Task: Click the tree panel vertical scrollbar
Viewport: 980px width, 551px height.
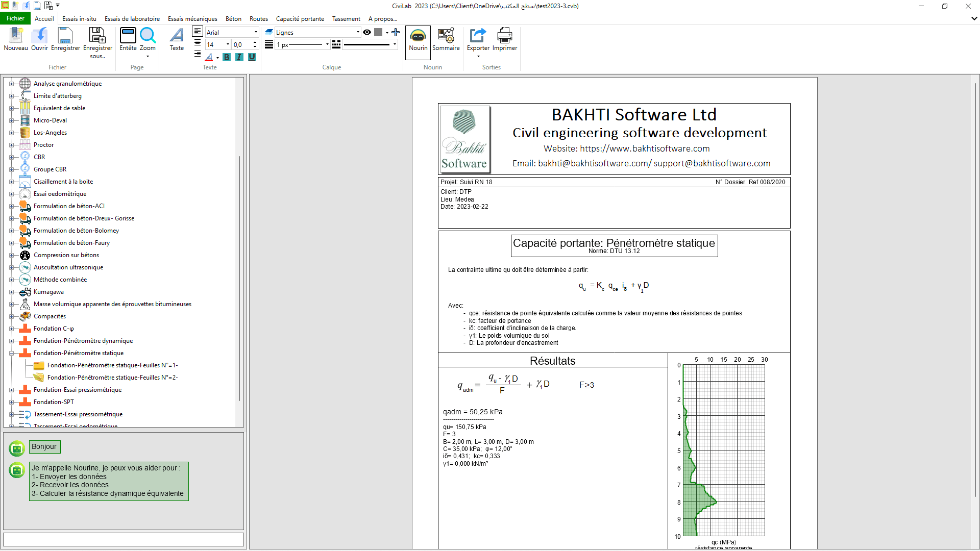Action: click(x=239, y=278)
